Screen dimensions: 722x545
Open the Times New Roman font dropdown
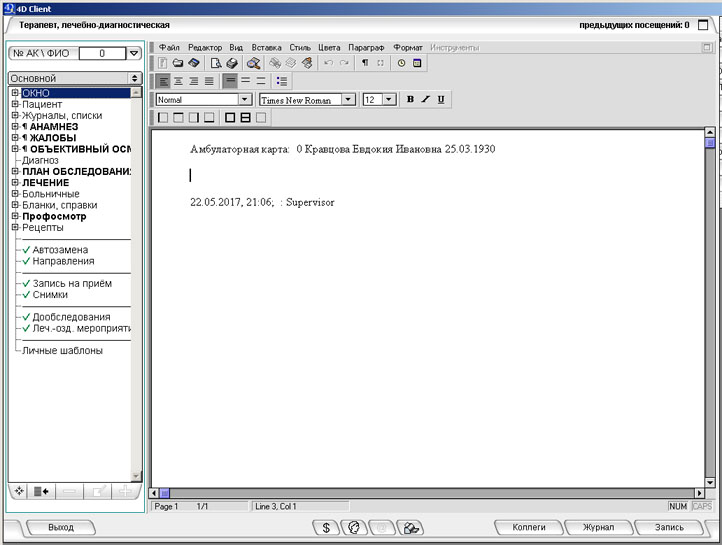(x=348, y=99)
